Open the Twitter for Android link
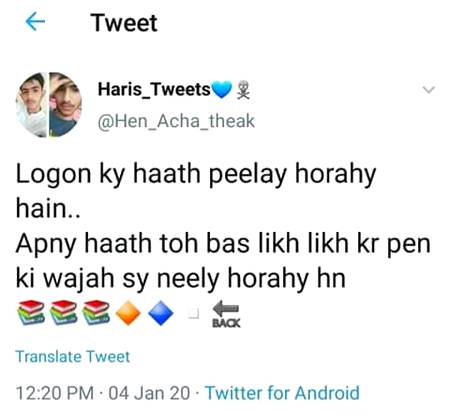This screenshot has width=450, height=420. 282,393
